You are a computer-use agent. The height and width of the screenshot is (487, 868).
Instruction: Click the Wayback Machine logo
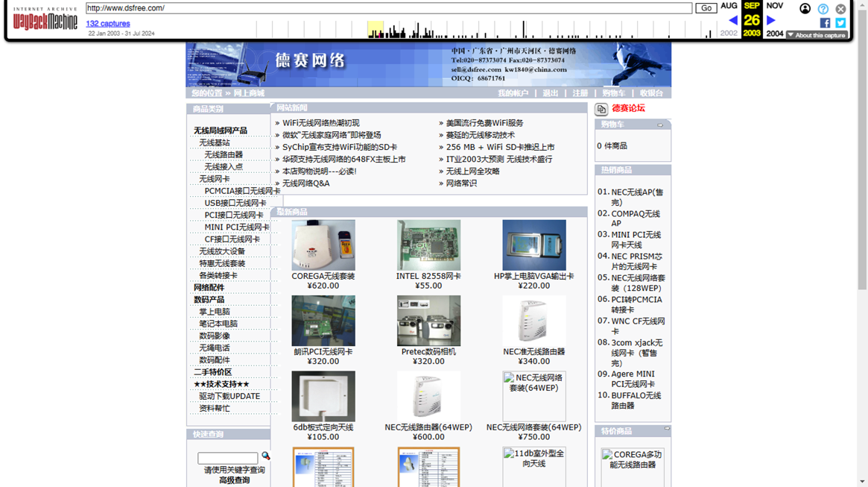tap(45, 20)
